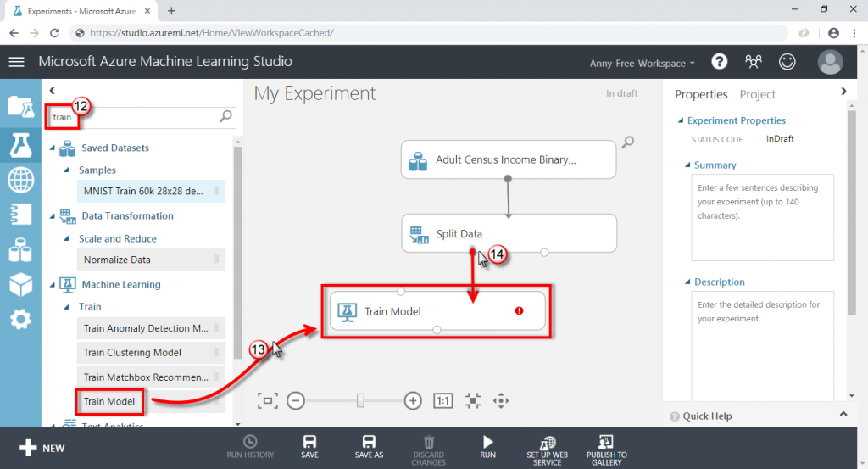The image size is (868, 469).
Task: Switch to the Properties tab
Action: click(x=701, y=94)
